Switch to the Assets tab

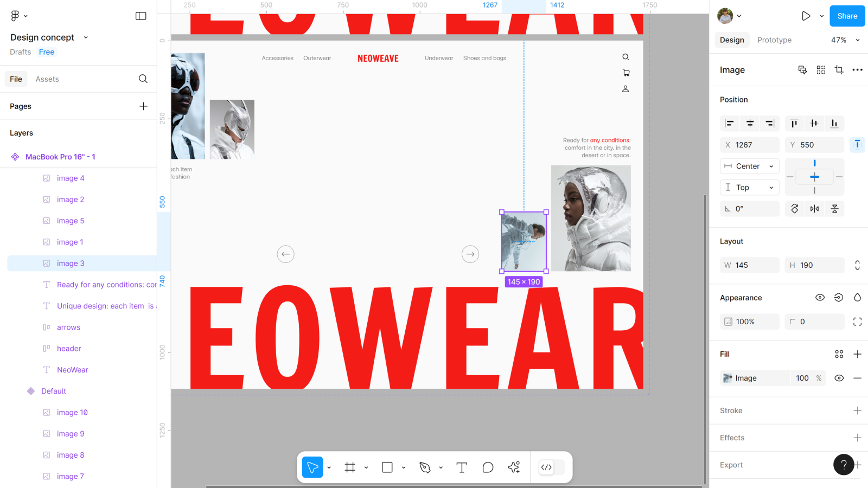coord(47,79)
